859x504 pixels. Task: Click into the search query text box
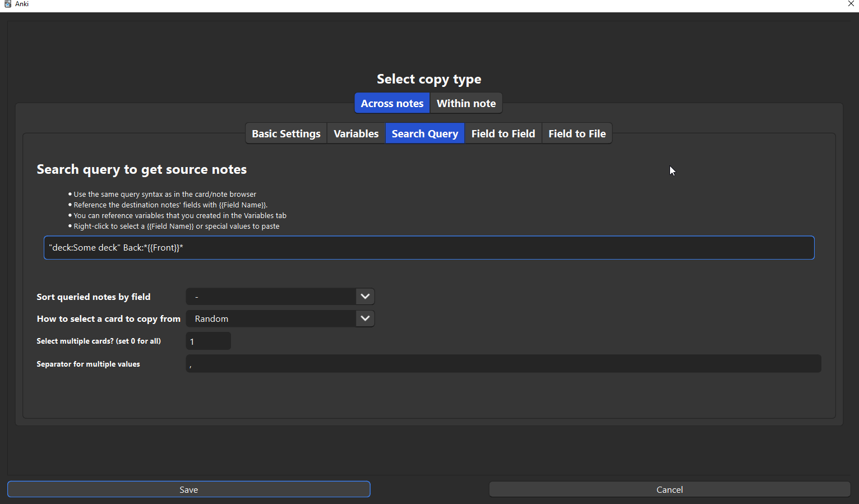tap(429, 248)
